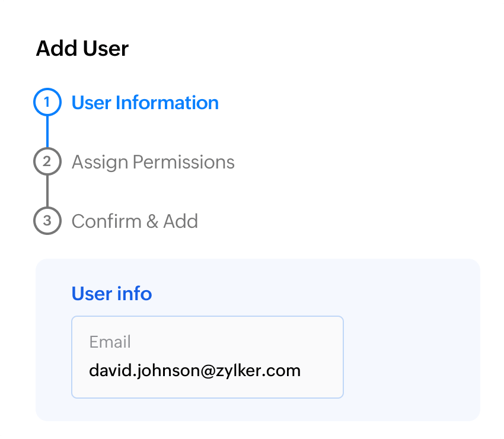The image size is (504, 439).
Task: Click the gray connector line below step 2
Action: 47,191
